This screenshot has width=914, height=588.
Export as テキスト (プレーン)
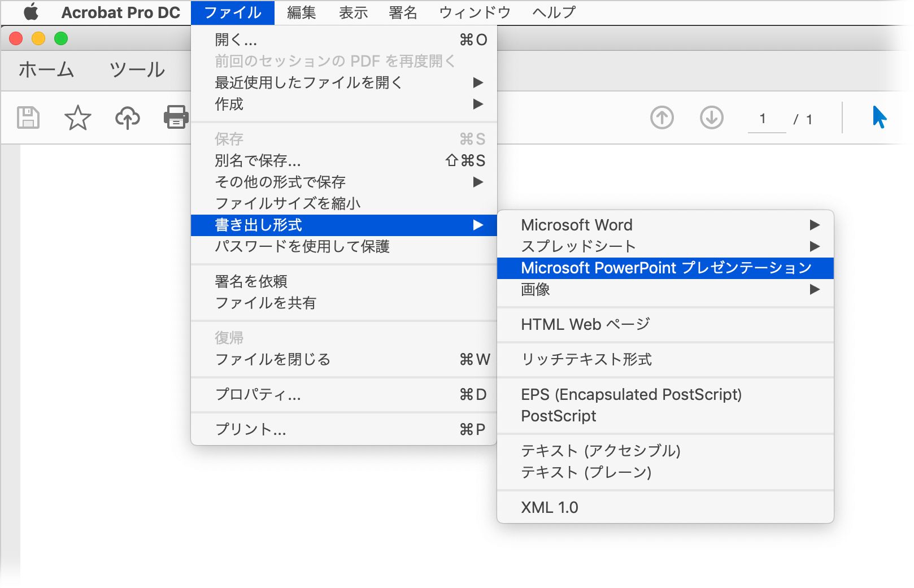pyautogui.click(x=665, y=472)
